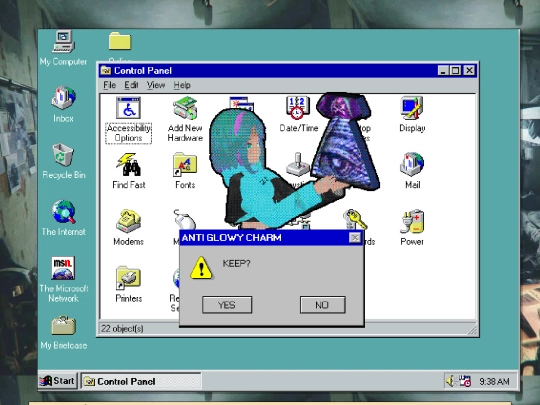
Task: Open the Start menu
Action: point(57,381)
